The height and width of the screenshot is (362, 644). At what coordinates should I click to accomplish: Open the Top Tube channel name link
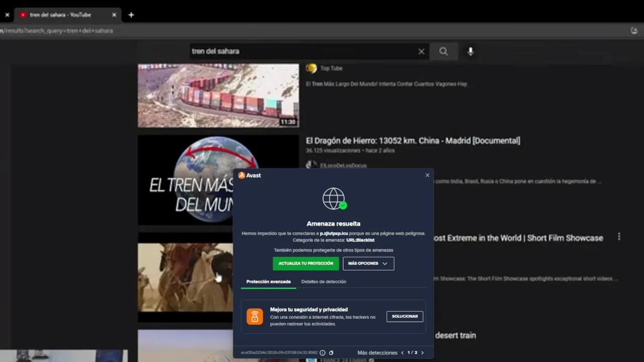[x=332, y=68]
